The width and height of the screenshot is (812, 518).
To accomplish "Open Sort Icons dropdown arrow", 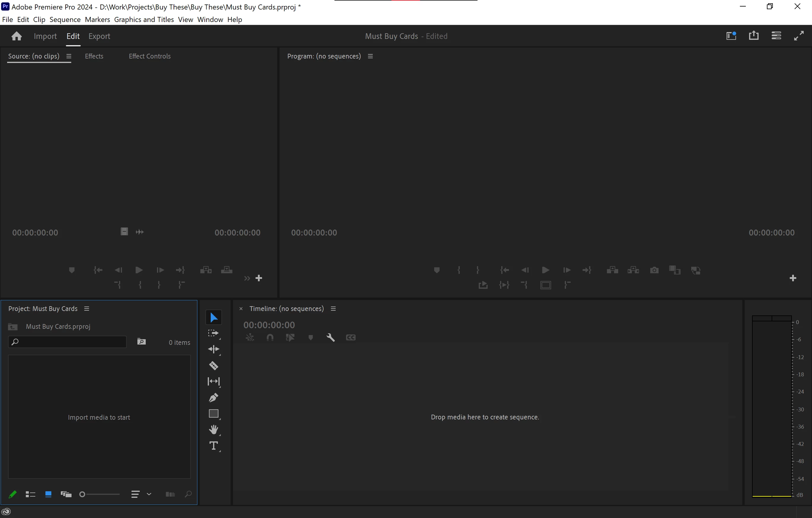I will coord(149,494).
